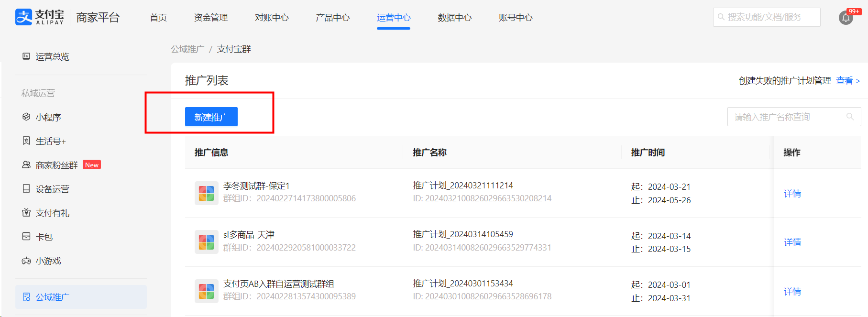Viewport: 868px width, 317px height.
Task: Select the 生活号+ sidebar icon
Action: (26, 141)
